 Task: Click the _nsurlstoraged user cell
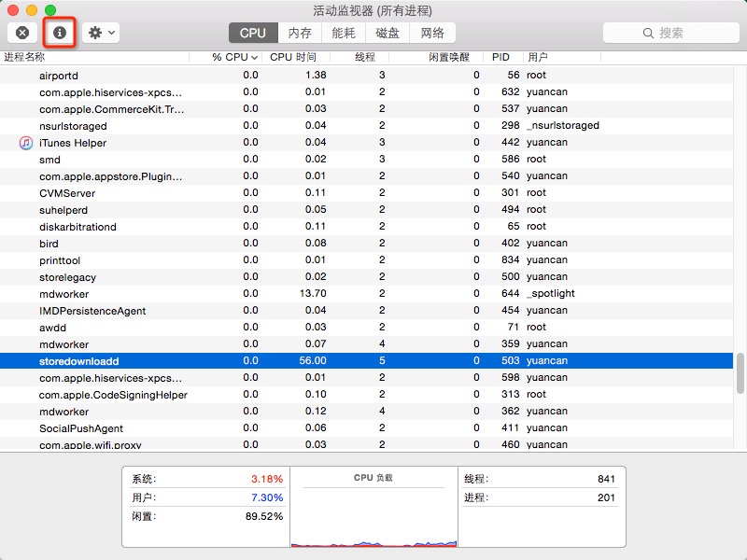[x=563, y=125]
